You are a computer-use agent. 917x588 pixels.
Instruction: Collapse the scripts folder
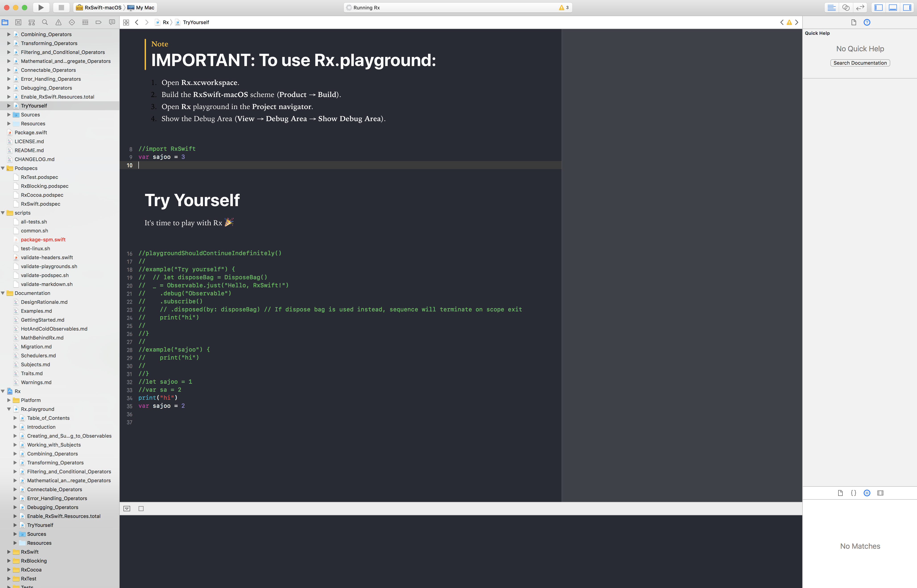tap(3, 213)
